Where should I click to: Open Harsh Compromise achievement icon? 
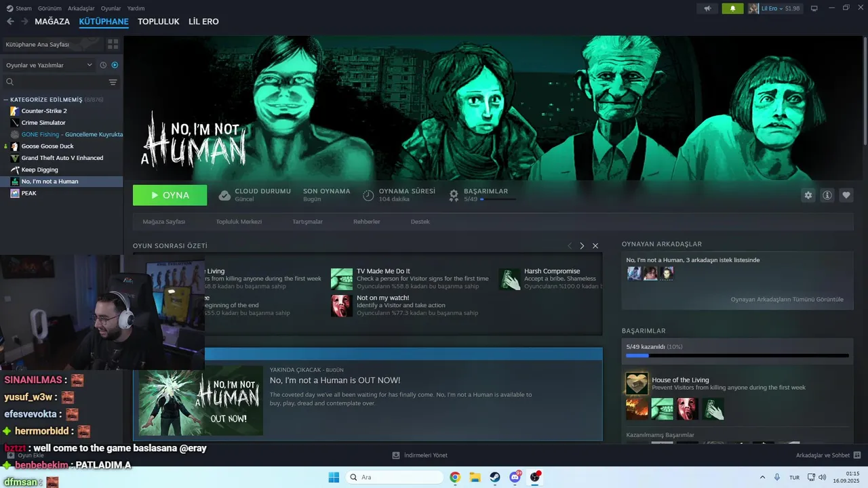click(509, 279)
